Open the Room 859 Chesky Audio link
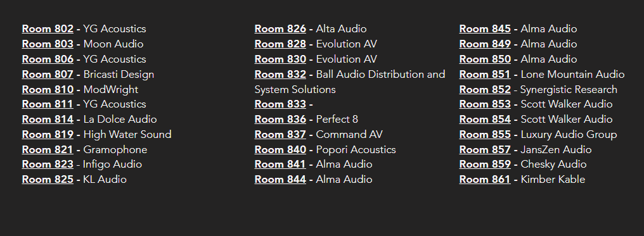Viewport: 644px width, 236px height. [485, 165]
